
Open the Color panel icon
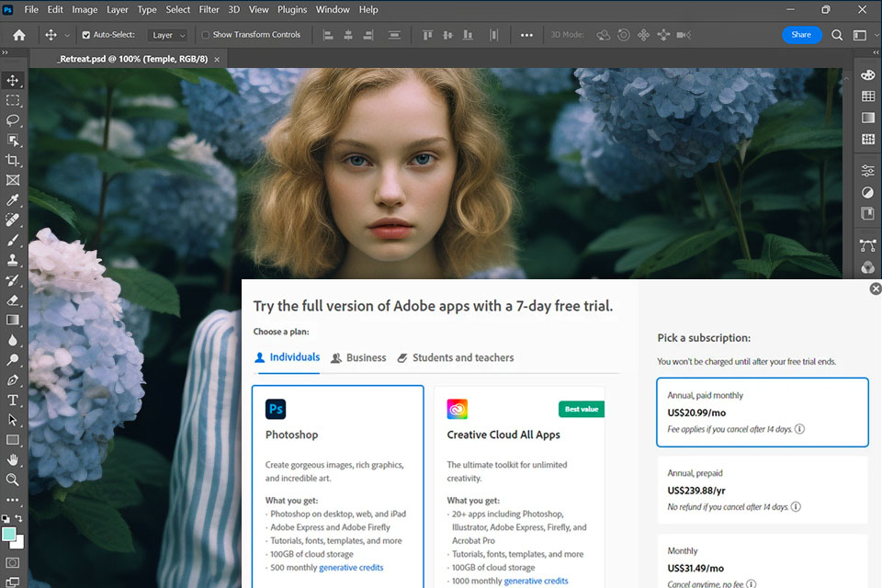[868, 75]
